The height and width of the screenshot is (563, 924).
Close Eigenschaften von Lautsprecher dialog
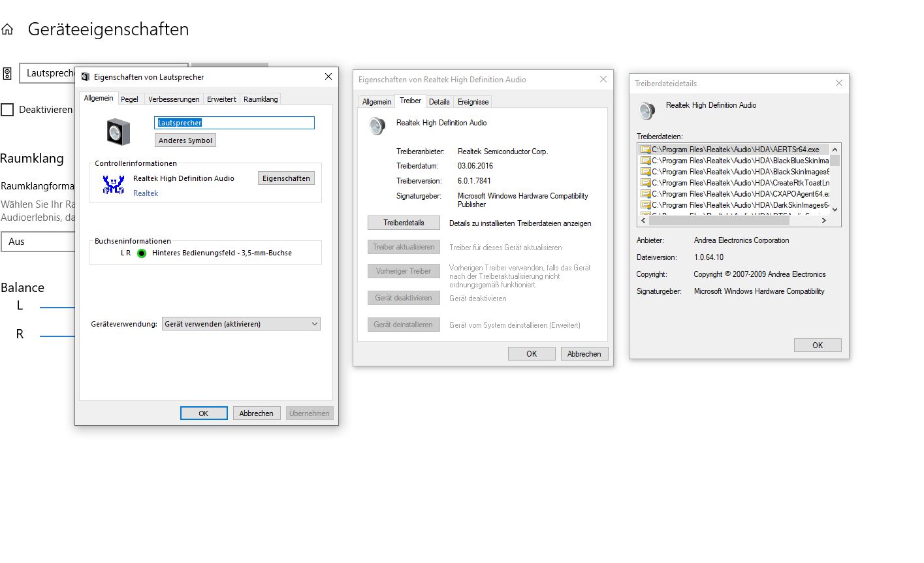328,76
